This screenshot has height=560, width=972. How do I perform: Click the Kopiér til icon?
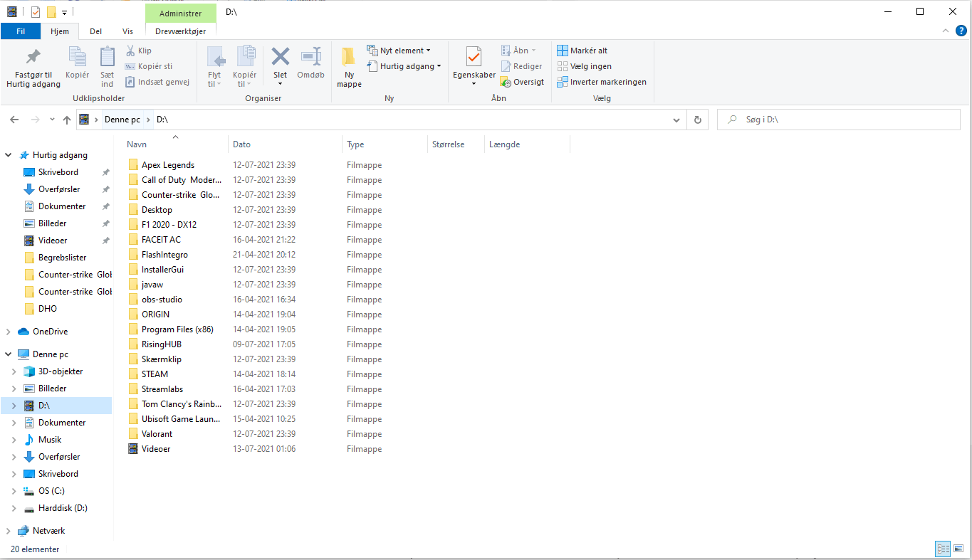(245, 57)
